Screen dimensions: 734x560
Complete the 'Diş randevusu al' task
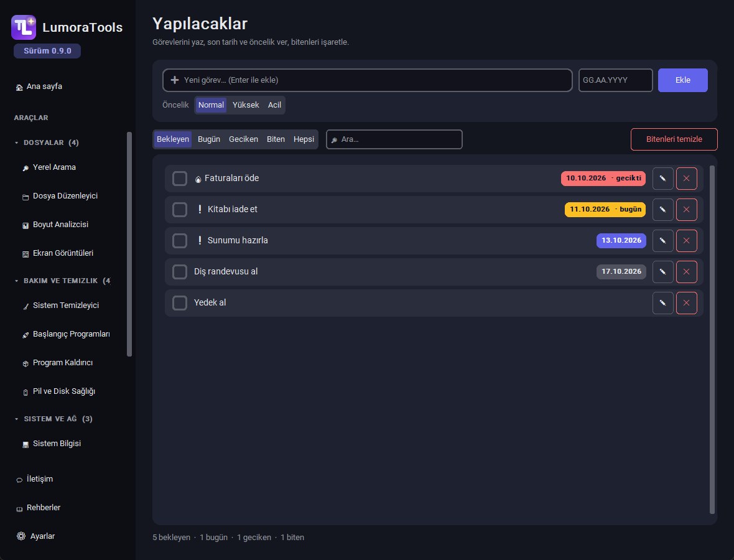[x=180, y=271]
